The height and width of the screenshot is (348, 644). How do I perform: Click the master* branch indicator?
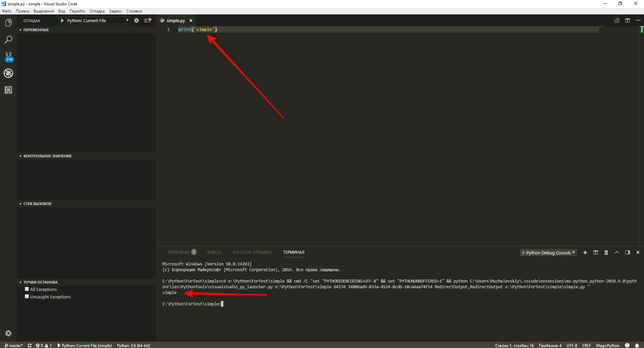[14, 345]
